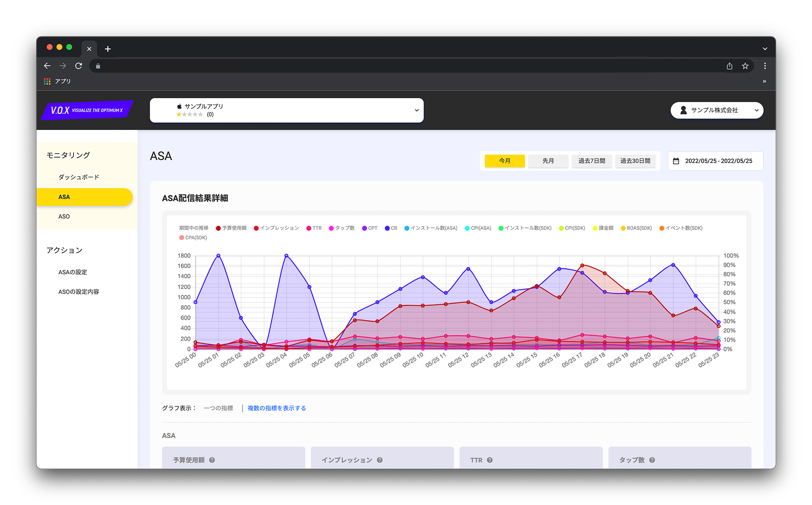812x505 pixels.
Task: Click the calendar icon in date range
Action: point(676,161)
